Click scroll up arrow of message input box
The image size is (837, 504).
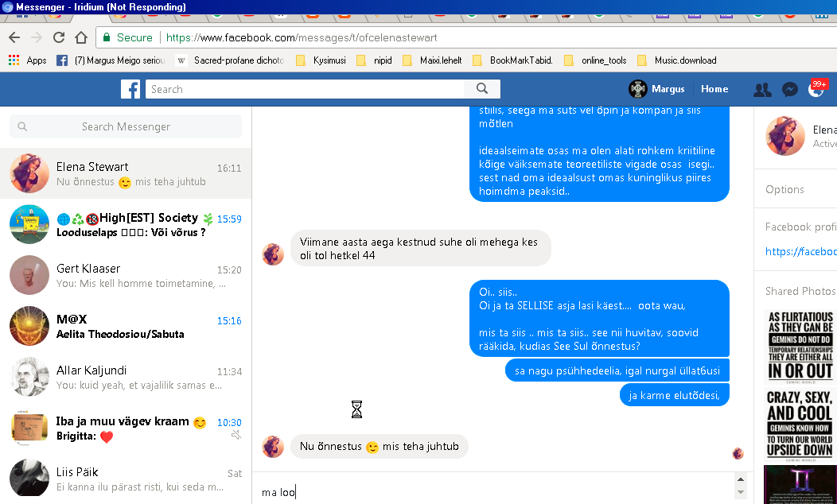click(741, 479)
